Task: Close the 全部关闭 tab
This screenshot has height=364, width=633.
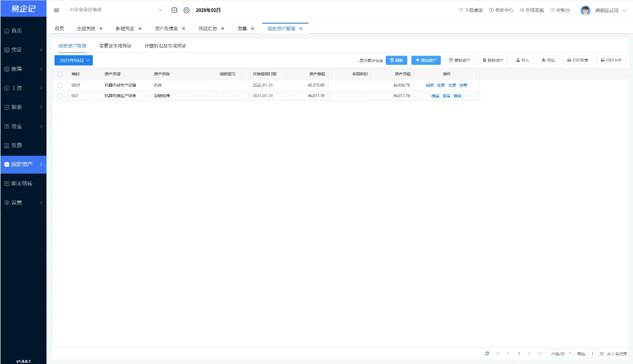Action: click(101, 29)
